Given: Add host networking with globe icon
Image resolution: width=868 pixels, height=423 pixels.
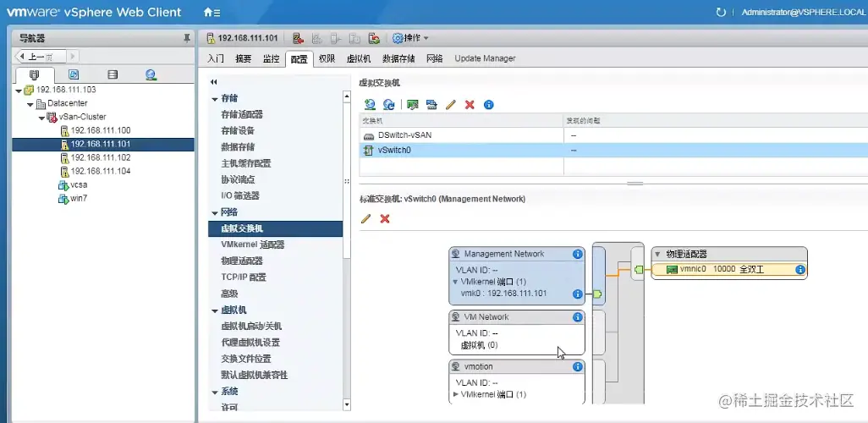Looking at the screenshot, I should click(x=370, y=104).
